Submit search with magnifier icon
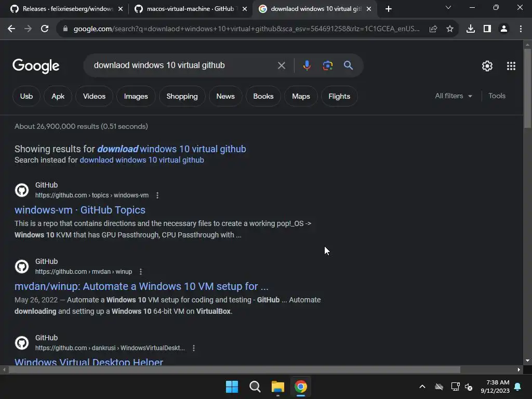The height and width of the screenshot is (399, 532). tap(349, 65)
